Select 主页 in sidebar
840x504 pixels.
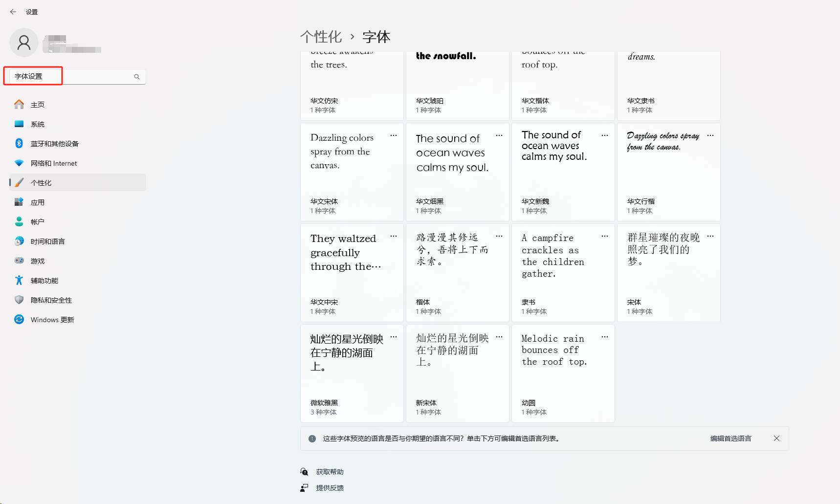(78, 104)
